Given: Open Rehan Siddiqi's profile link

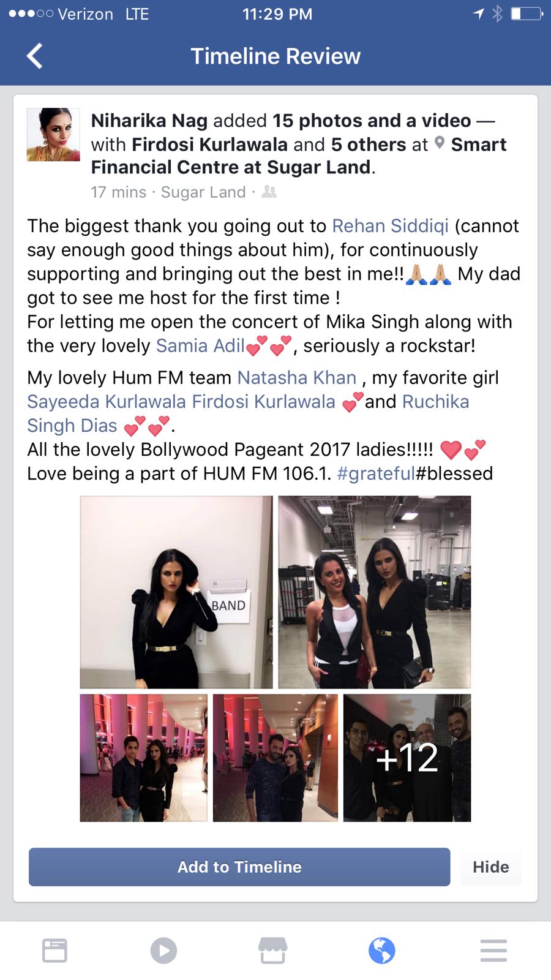Looking at the screenshot, I should coord(390,226).
